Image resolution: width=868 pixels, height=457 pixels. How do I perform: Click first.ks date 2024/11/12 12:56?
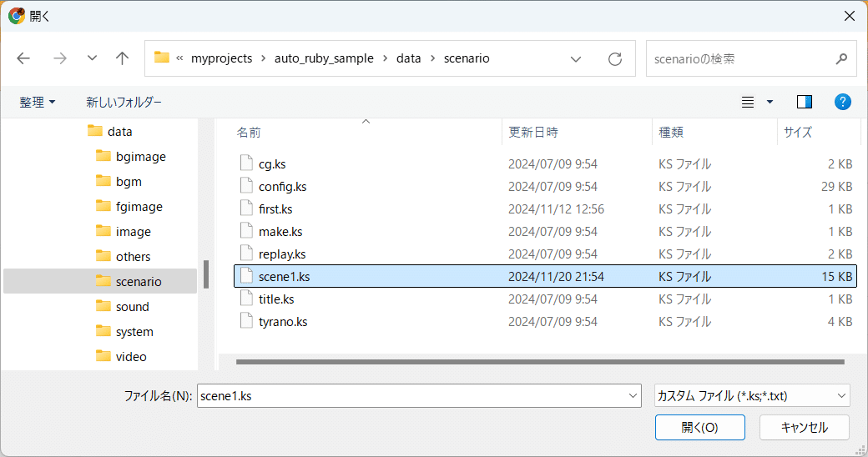point(556,209)
